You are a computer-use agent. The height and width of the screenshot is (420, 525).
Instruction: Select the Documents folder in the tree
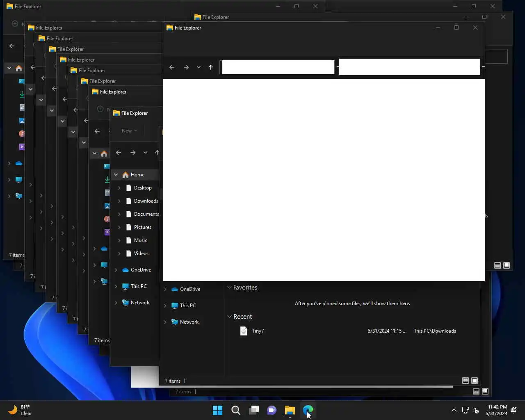[x=142, y=214]
